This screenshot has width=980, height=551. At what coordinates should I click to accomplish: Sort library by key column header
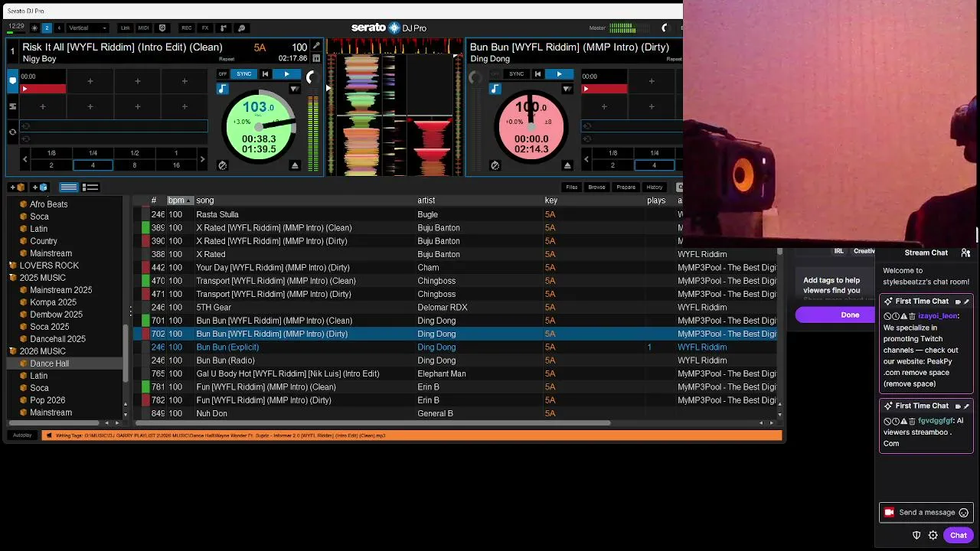click(x=551, y=201)
